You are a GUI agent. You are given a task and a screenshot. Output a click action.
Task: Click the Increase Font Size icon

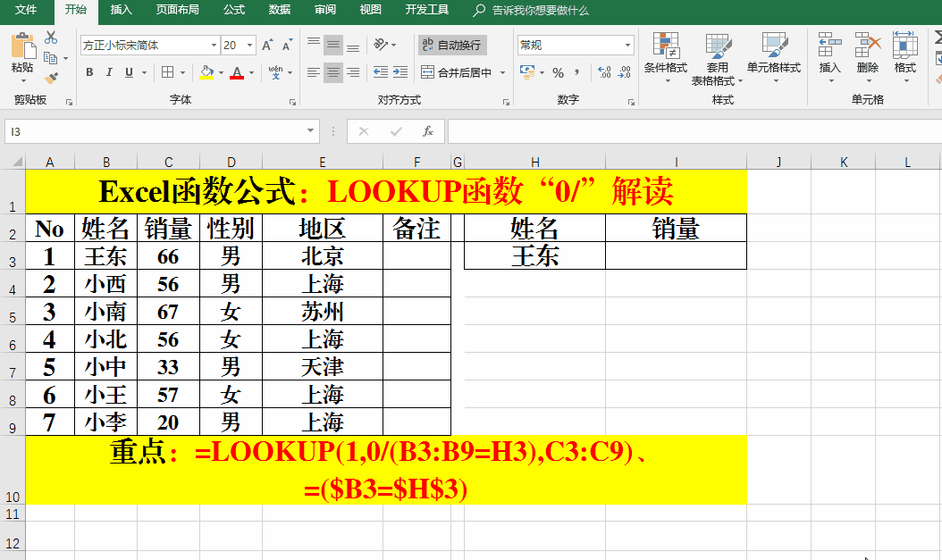[x=269, y=45]
